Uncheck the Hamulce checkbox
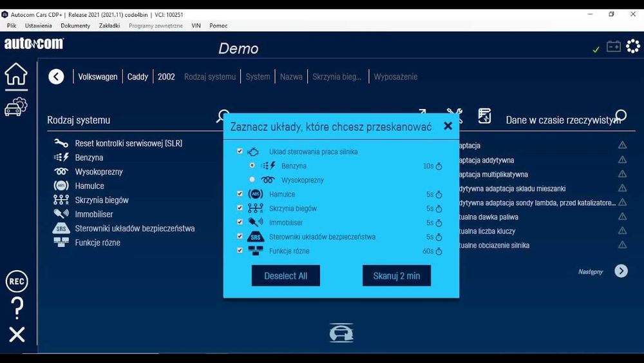 (x=240, y=193)
